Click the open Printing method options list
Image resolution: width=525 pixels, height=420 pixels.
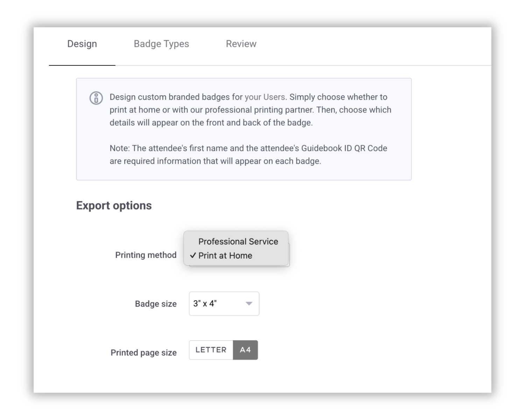pyautogui.click(x=237, y=248)
